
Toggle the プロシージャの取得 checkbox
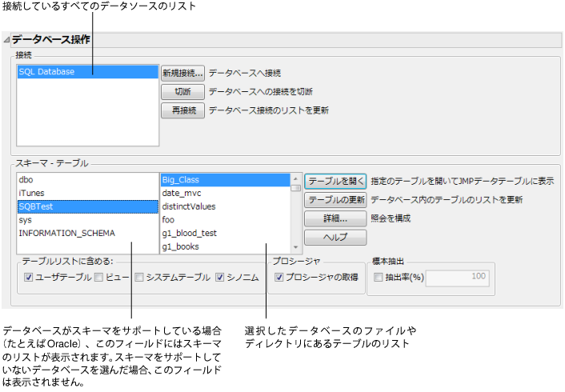278,277
